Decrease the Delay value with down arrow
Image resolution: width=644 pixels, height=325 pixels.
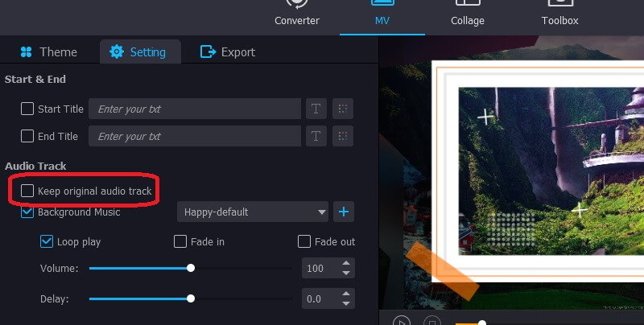pyautogui.click(x=347, y=303)
